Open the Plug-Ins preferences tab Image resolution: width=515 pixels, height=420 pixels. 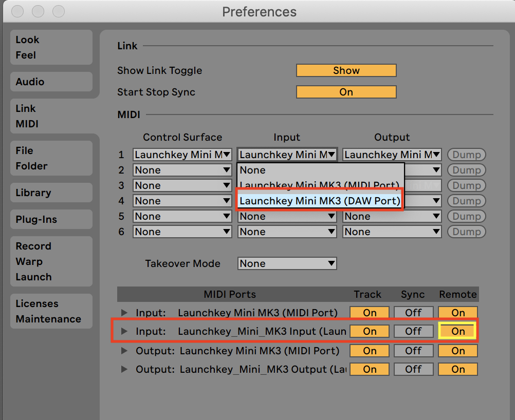click(x=51, y=219)
